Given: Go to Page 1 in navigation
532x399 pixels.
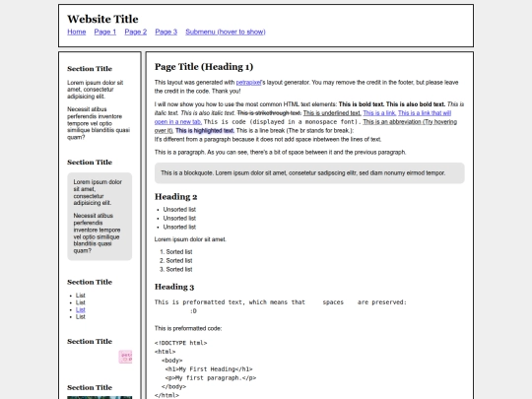Looking at the screenshot, I should click(105, 32).
